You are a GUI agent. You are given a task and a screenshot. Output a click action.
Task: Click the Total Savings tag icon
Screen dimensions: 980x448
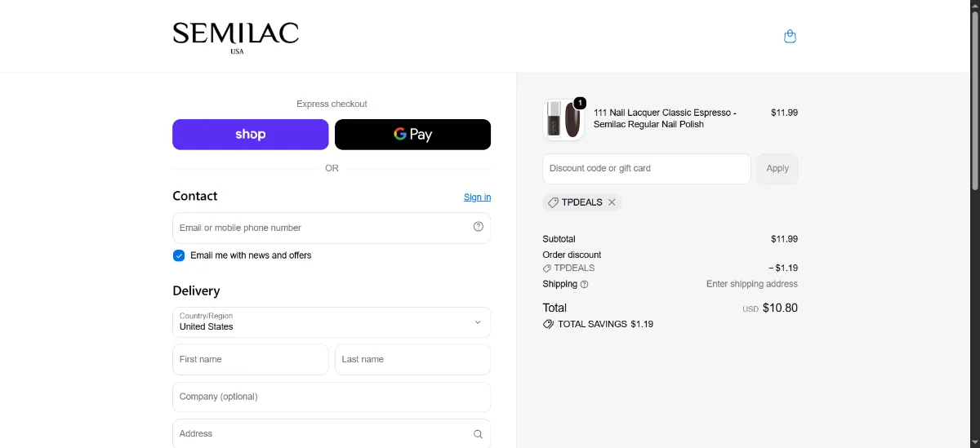548,324
